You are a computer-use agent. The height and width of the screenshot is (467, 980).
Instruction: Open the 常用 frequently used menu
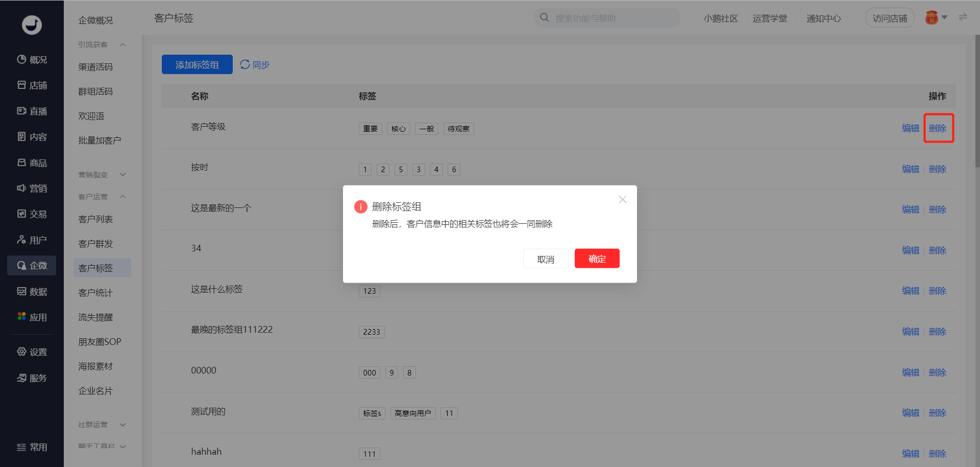[x=32, y=447]
